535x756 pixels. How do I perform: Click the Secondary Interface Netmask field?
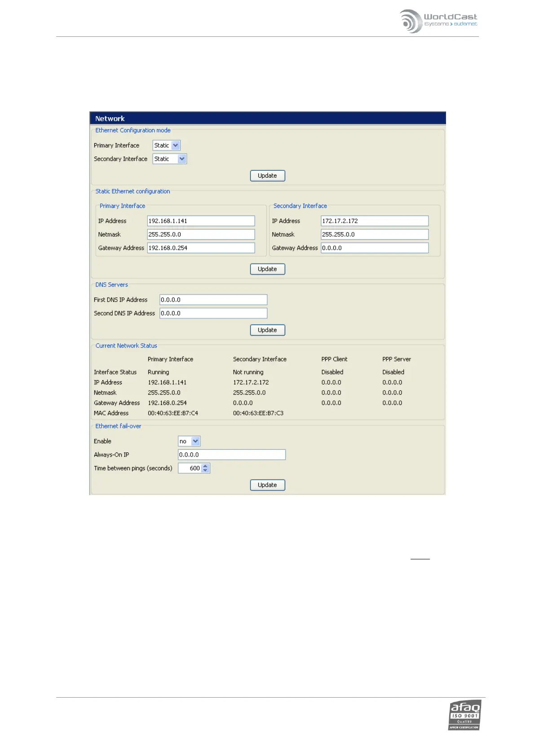pyautogui.click(x=375, y=234)
